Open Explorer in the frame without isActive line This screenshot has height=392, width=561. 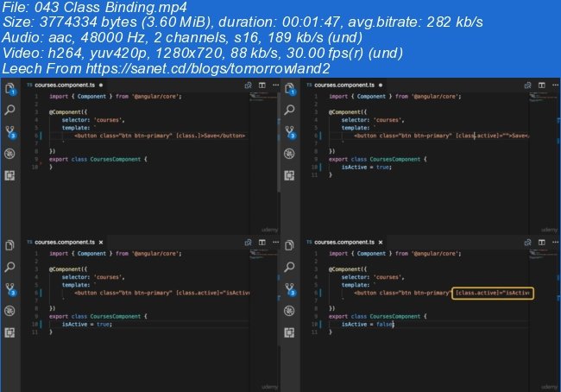(10, 88)
